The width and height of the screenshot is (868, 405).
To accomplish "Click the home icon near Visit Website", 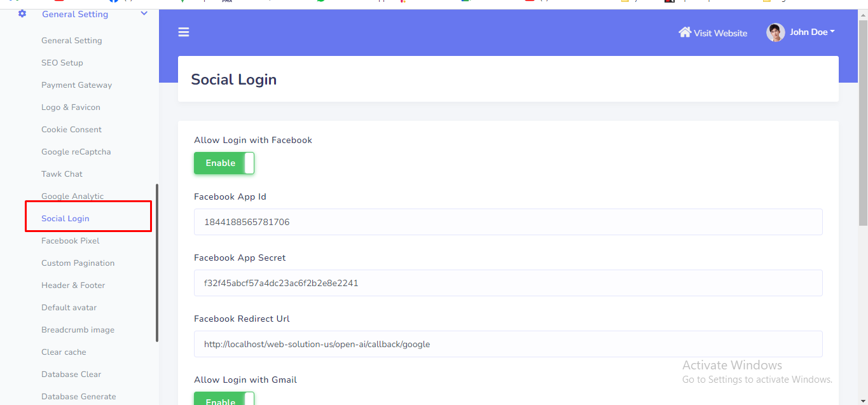I will (x=684, y=32).
